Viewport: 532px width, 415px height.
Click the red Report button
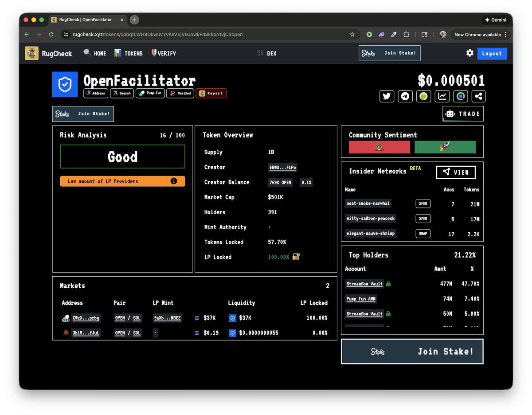[x=211, y=93]
